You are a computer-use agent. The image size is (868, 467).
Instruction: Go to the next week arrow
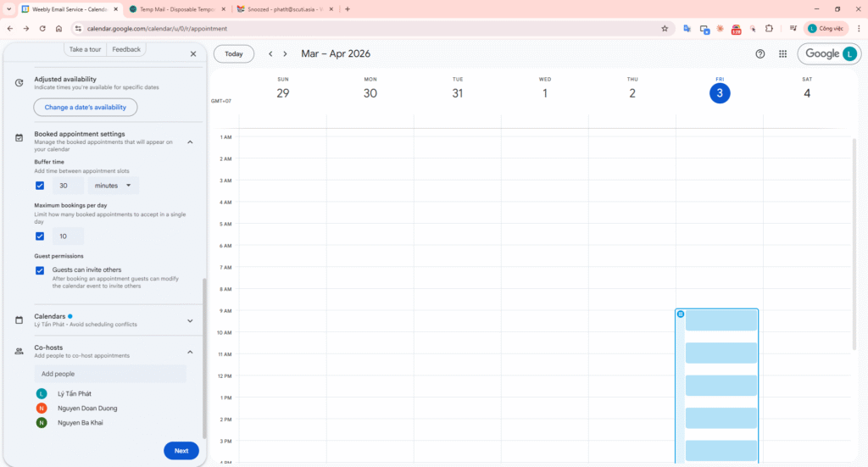pos(285,54)
